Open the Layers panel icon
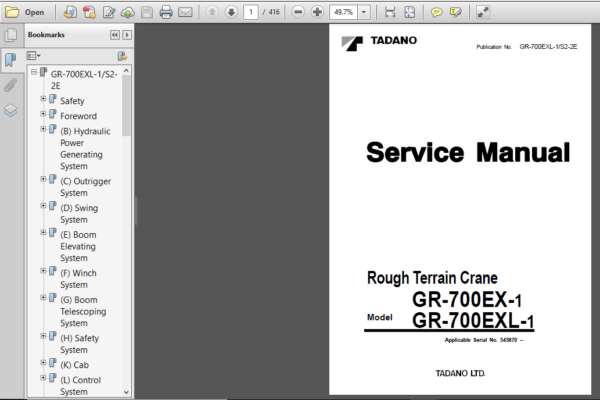This screenshot has height=400, width=600. (11, 111)
